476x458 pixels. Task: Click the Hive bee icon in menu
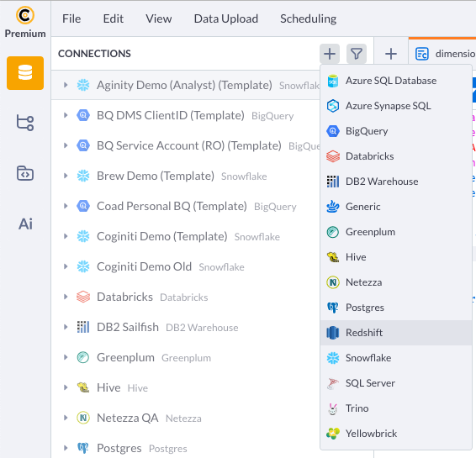tap(333, 257)
